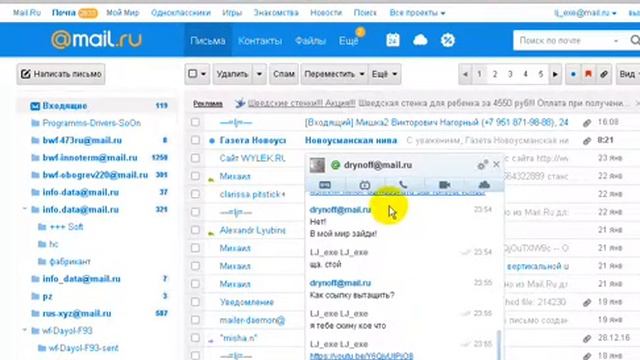Tick the select-all checkbox in toolbar
The height and width of the screenshot is (360, 640).
(193, 74)
